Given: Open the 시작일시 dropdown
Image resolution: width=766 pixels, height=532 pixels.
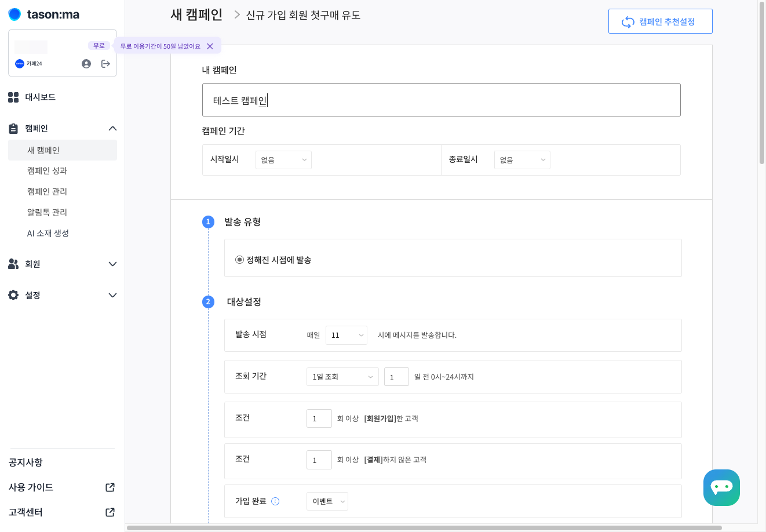Looking at the screenshot, I should pos(283,160).
